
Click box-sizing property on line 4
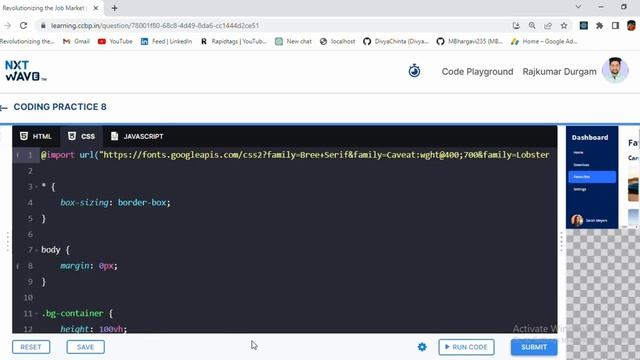click(x=84, y=202)
